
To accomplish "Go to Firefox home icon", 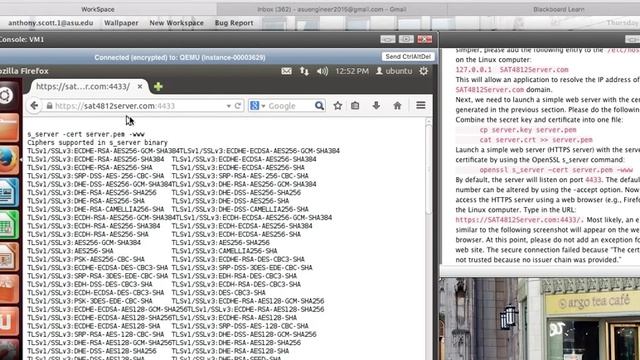I will pos(397,106).
